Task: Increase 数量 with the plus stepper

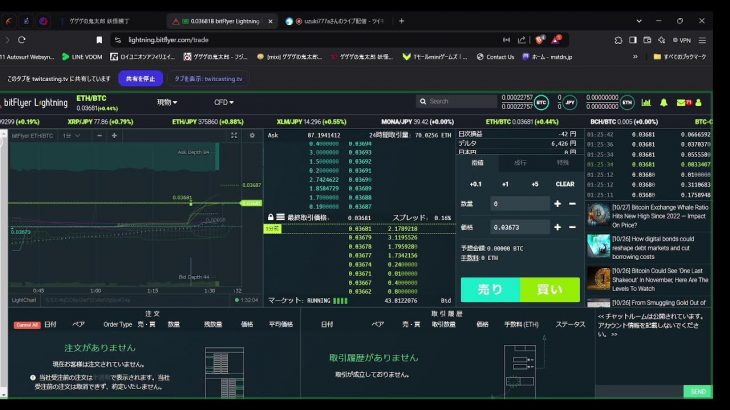Action: coord(557,204)
